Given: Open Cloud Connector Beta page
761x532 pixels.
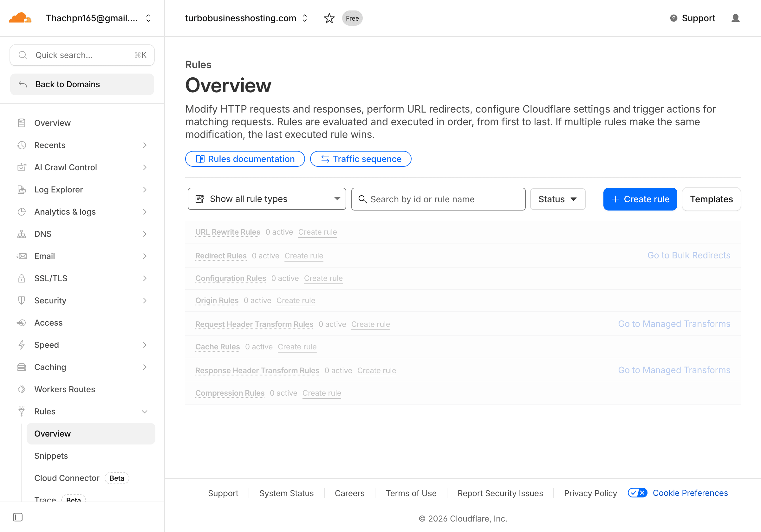Looking at the screenshot, I should click(67, 478).
